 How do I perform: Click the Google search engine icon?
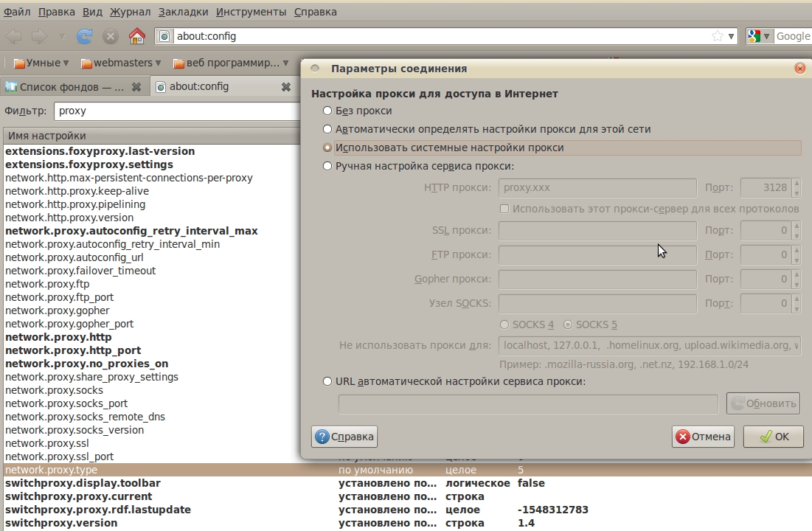click(x=754, y=36)
